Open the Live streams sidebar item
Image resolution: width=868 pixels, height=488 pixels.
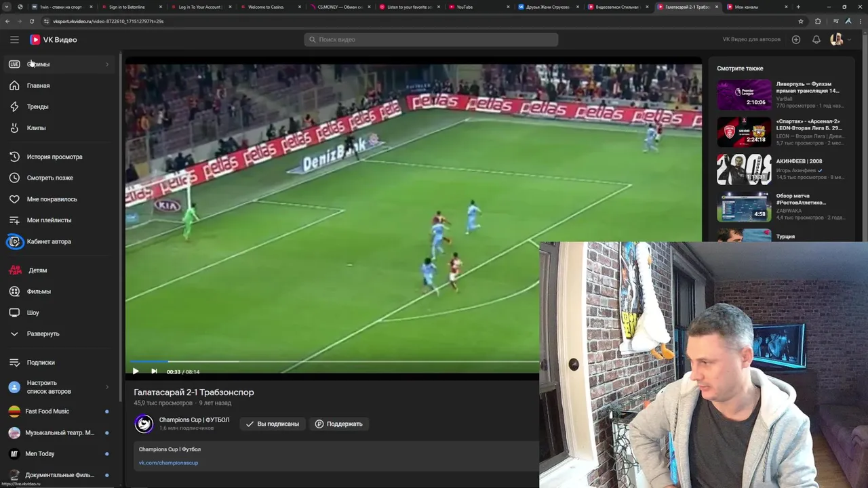coord(59,64)
